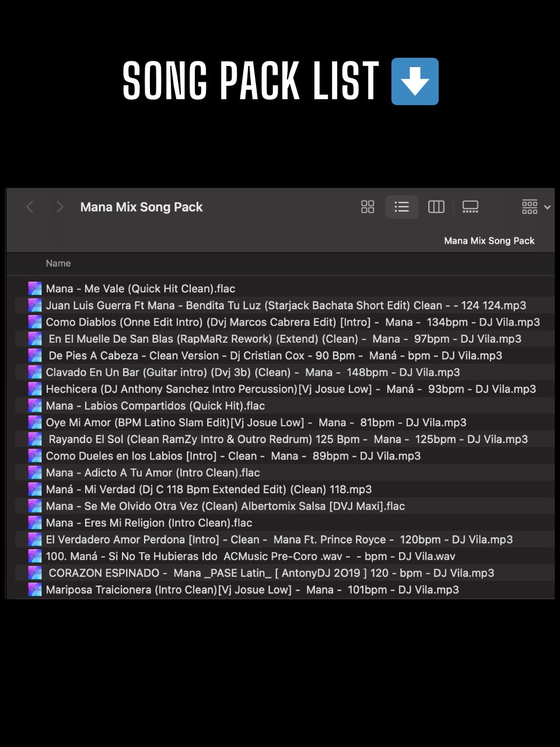The image size is (560, 747).
Task: Select Mana - Eres Mi Religion file
Action: (149, 523)
